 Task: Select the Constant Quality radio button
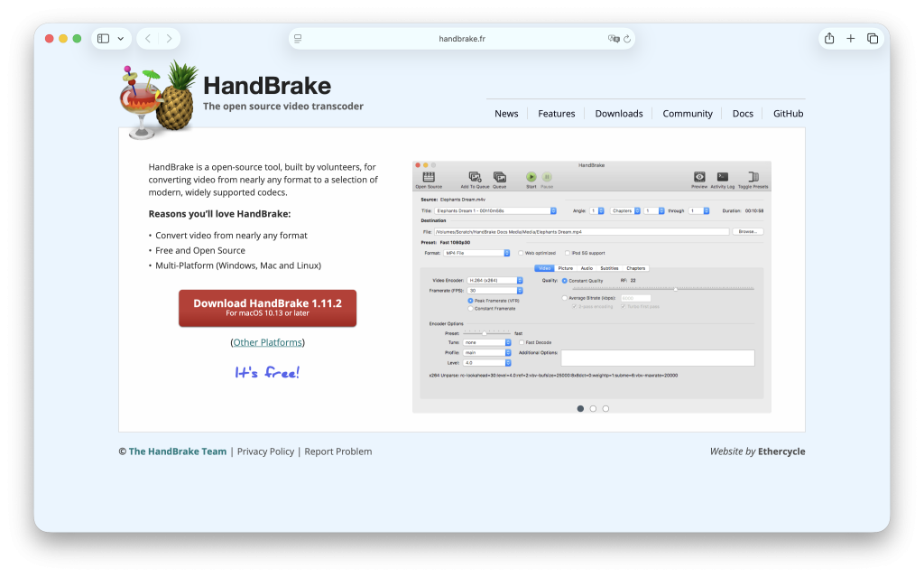(565, 281)
